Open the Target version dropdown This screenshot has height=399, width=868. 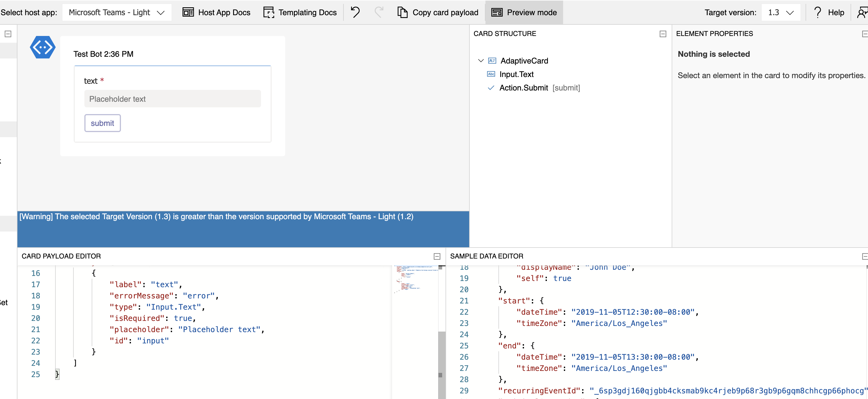pyautogui.click(x=781, y=12)
